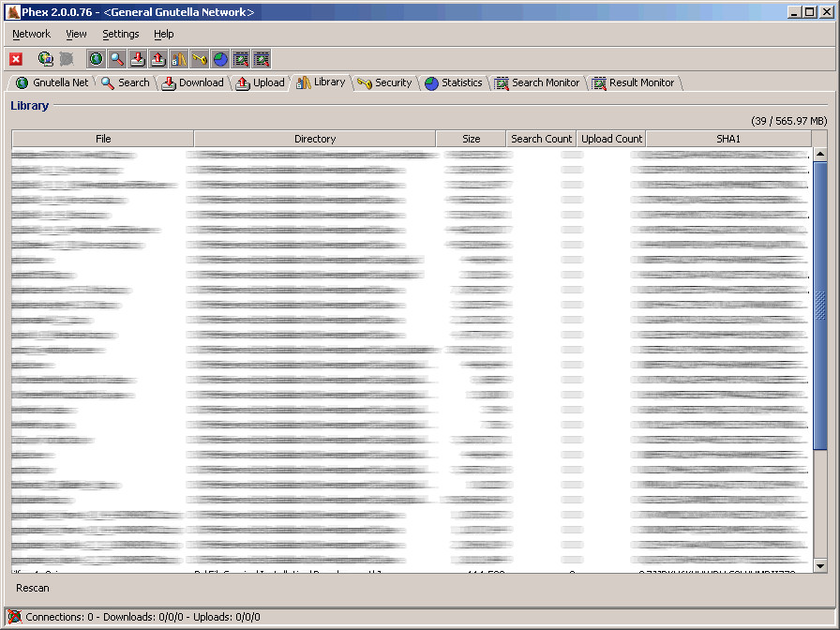
Task: Click the greyed disconnect network toolbar icon
Action: (x=67, y=59)
